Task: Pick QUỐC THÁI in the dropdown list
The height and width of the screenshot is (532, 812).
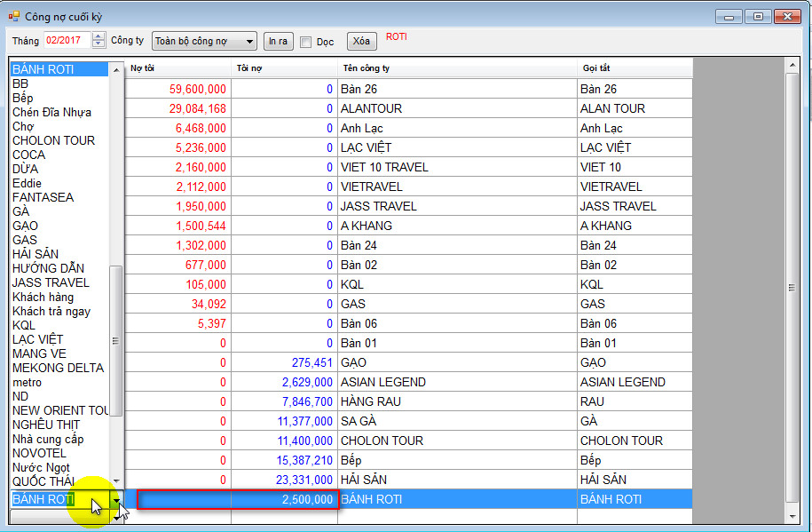Action: (59, 481)
